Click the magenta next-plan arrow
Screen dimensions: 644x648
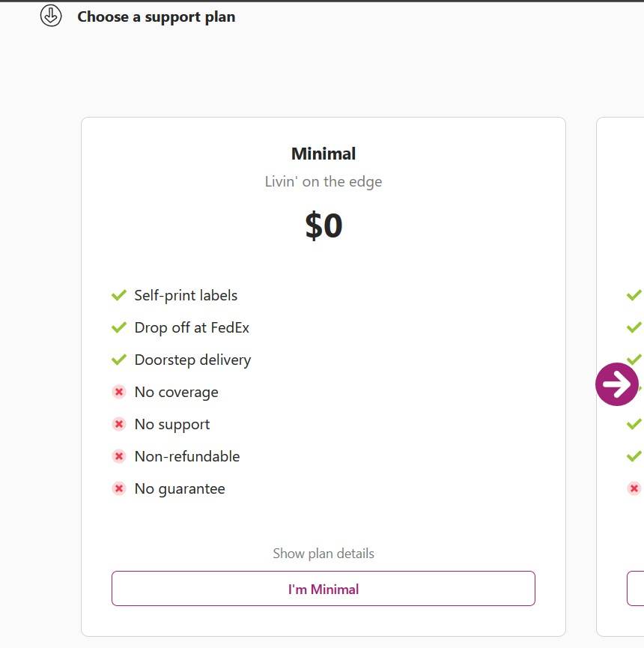(x=616, y=384)
